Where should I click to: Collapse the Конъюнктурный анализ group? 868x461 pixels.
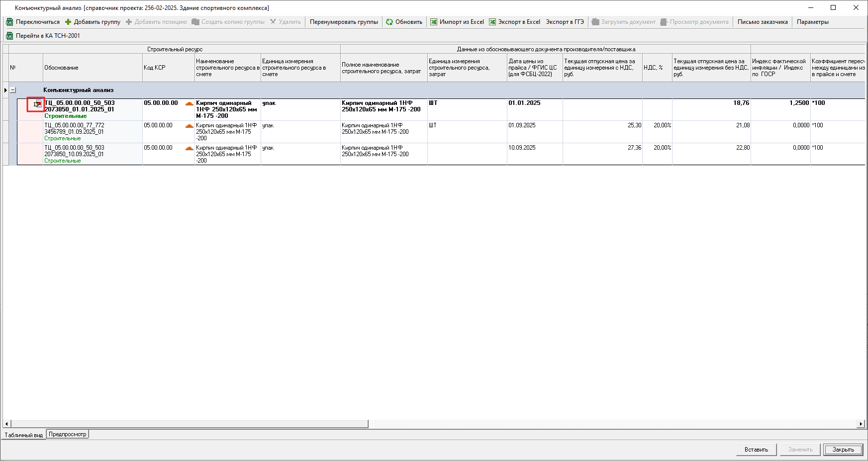click(x=13, y=90)
